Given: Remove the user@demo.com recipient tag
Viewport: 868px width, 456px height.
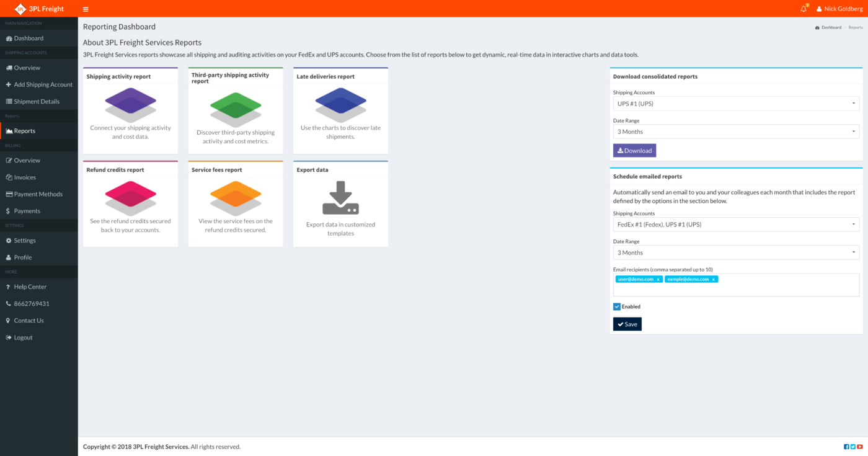Looking at the screenshot, I should [658, 279].
